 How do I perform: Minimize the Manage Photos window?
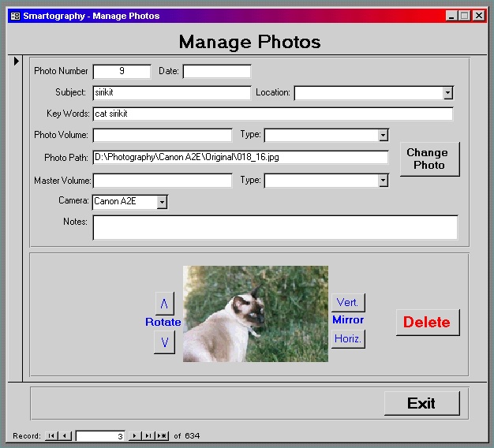coord(451,16)
